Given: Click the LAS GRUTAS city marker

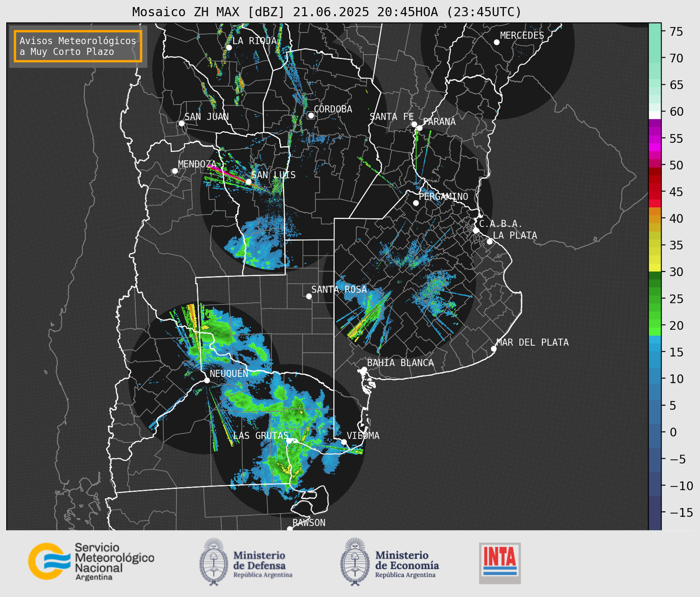Looking at the screenshot, I should (289, 441).
